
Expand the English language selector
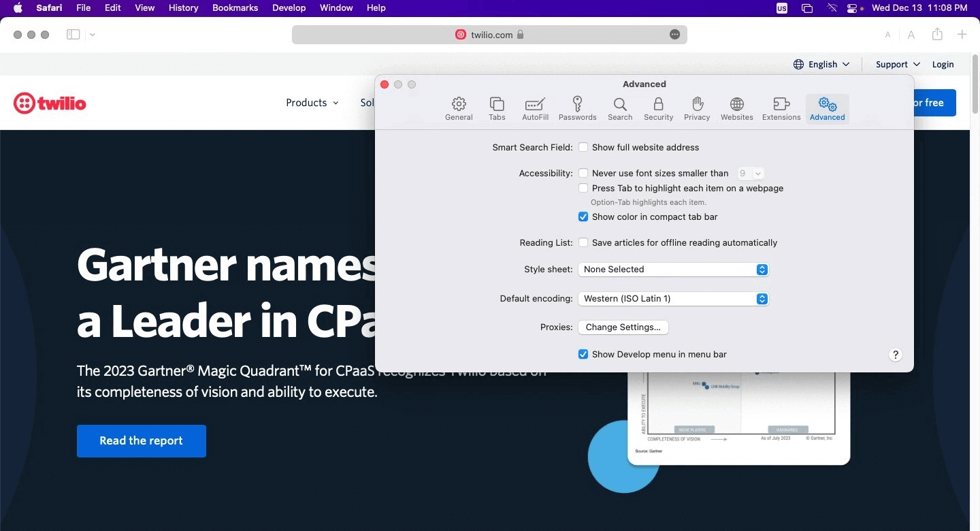pyautogui.click(x=822, y=65)
